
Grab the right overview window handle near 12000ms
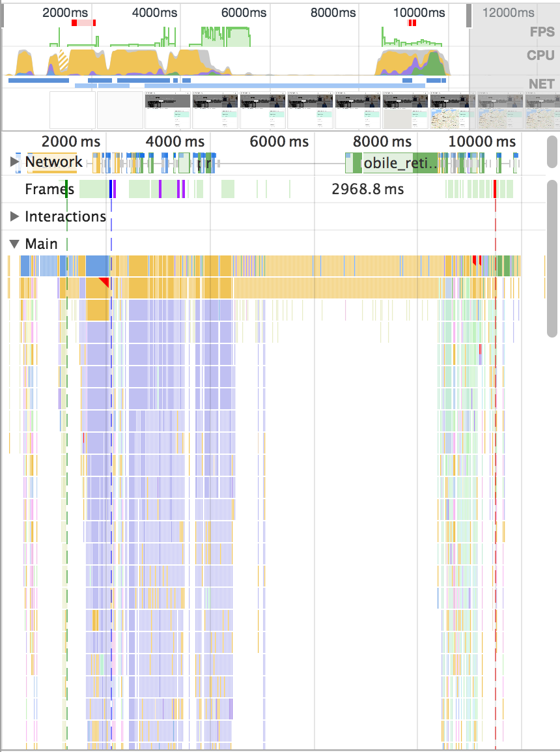click(469, 16)
